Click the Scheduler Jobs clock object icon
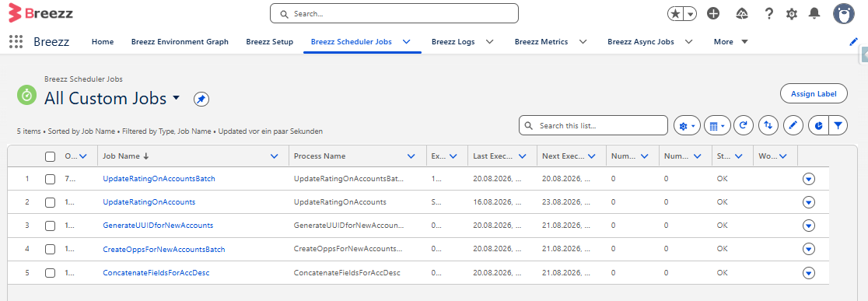 click(26, 95)
